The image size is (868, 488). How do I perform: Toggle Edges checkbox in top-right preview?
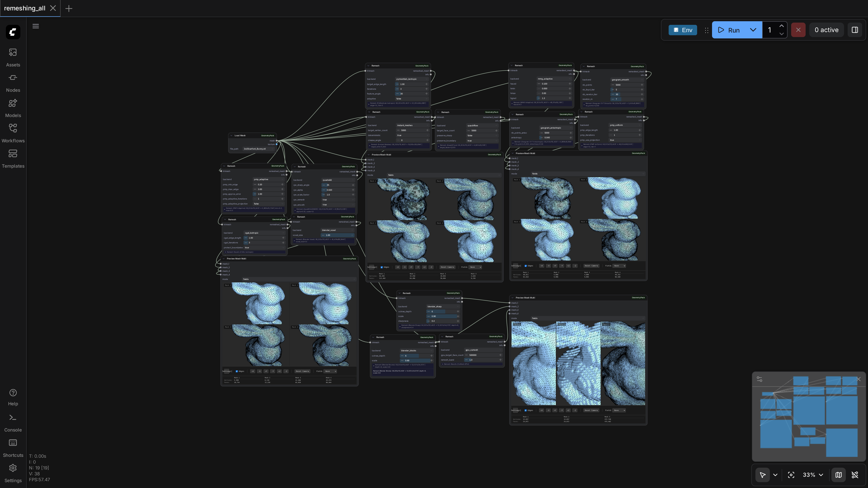[526, 266]
